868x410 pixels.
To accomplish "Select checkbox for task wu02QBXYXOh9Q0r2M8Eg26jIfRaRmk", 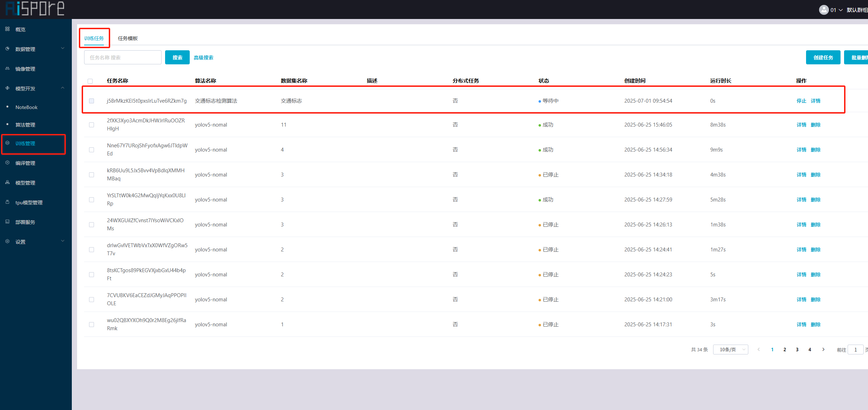I will tap(92, 325).
